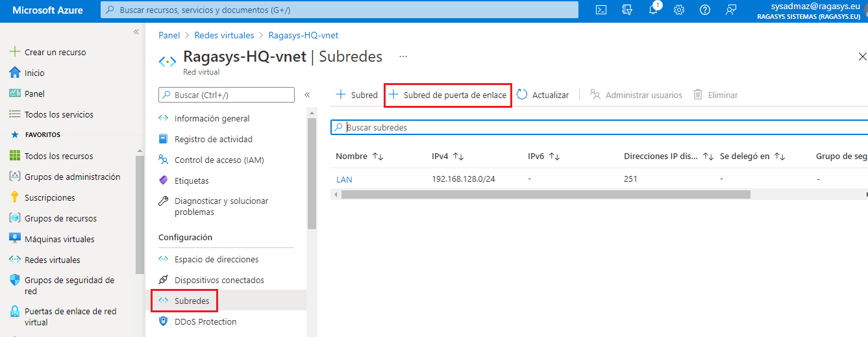Sort the table by IPv6 column
The width and height of the screenshot is (868, 337).
click(x=544, y=156)
